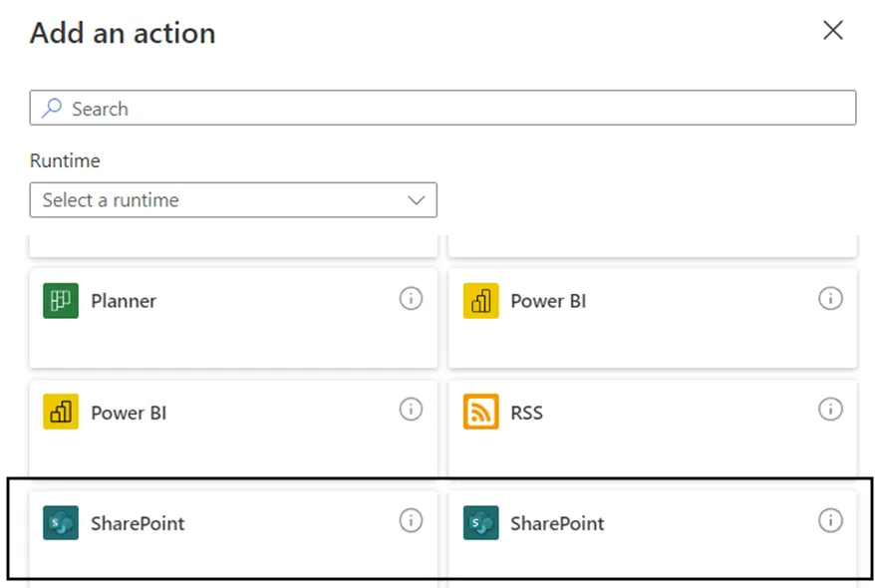
Task: Open the Select a runtime dropdown
Action: 233,200
